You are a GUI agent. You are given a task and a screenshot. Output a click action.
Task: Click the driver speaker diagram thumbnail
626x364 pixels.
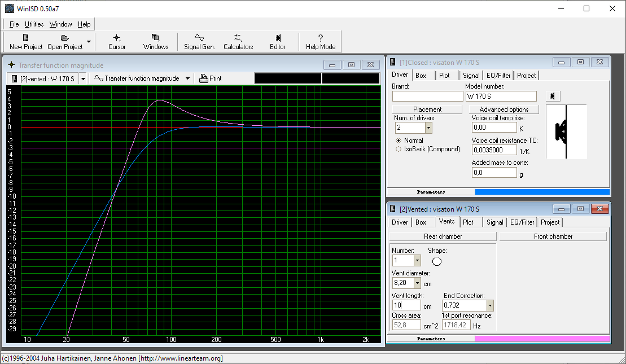tap(566, 131)
